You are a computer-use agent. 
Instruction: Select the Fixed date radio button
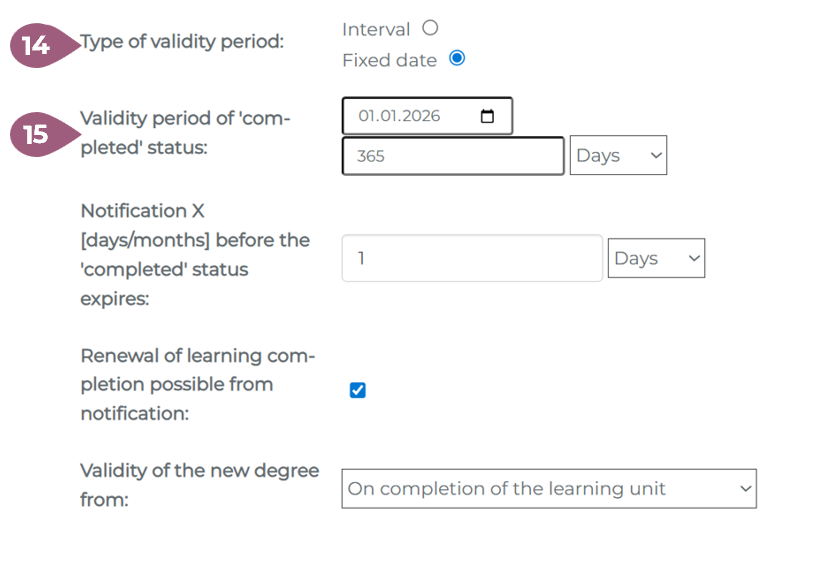457,58
